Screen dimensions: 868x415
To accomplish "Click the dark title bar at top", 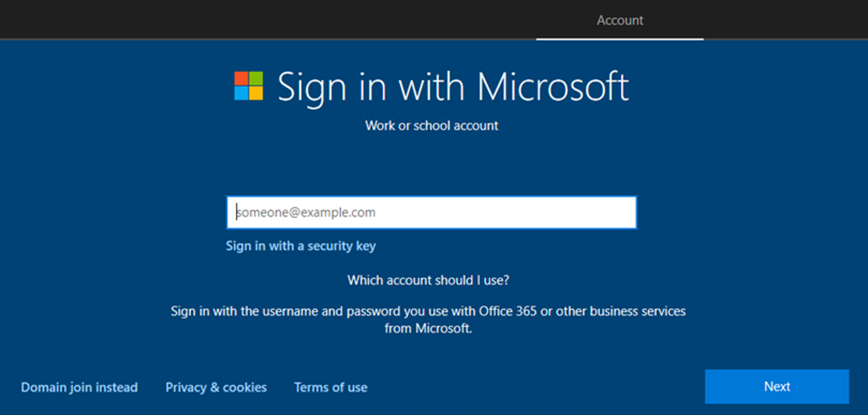I will [269, 19].
